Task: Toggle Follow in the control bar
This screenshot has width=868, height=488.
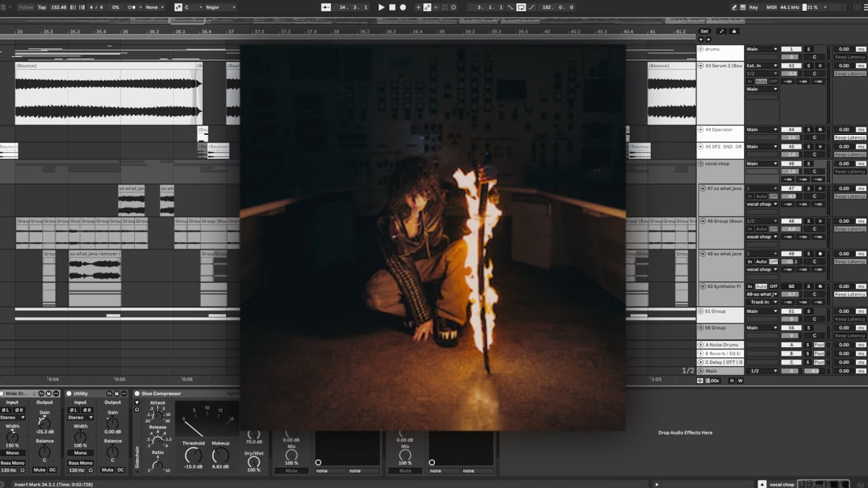Action: pyautogui.click(x=26, y=7)
